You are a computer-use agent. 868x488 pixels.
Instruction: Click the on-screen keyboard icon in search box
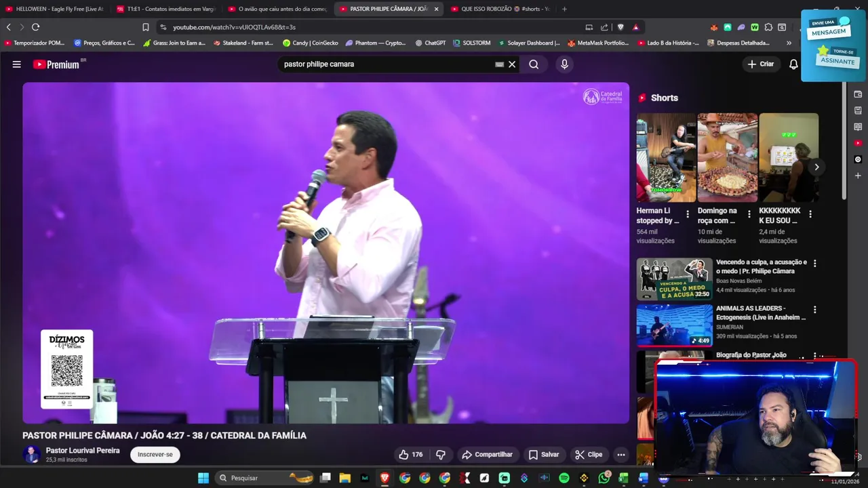click(x=500, y=64)
